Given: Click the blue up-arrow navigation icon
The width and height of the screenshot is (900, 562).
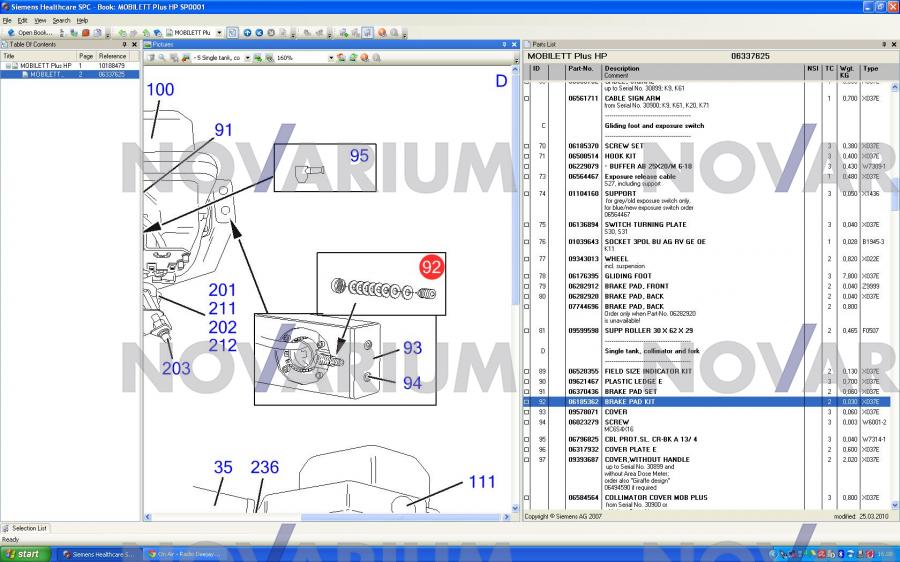Looking at the screenshot, I should (247, 32).
